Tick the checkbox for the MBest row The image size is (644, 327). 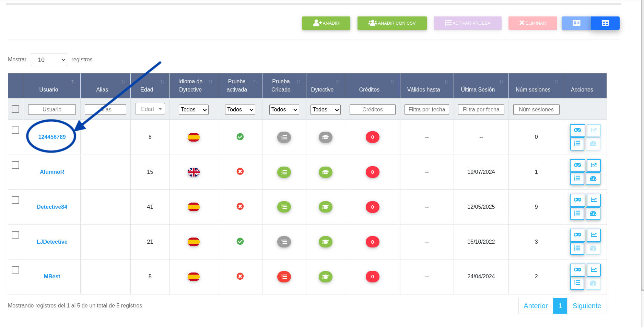tap(15, 270)
